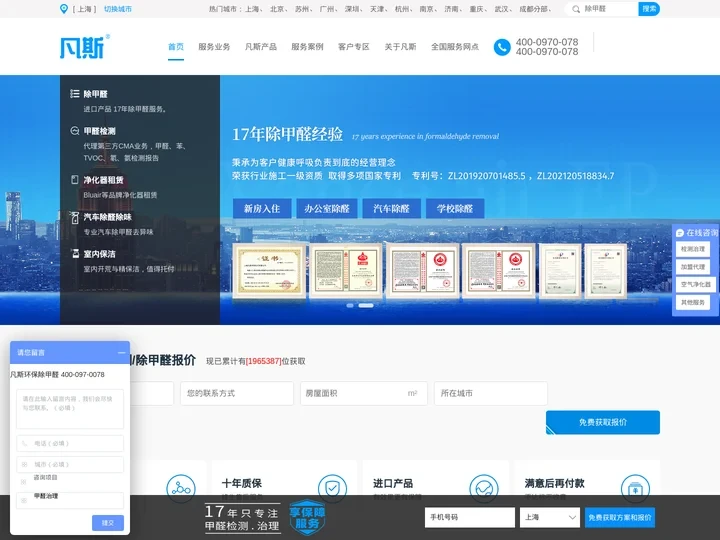Click the search magnifier icon
The height and width of the screenshot is (540, 720).
point(576,9)
